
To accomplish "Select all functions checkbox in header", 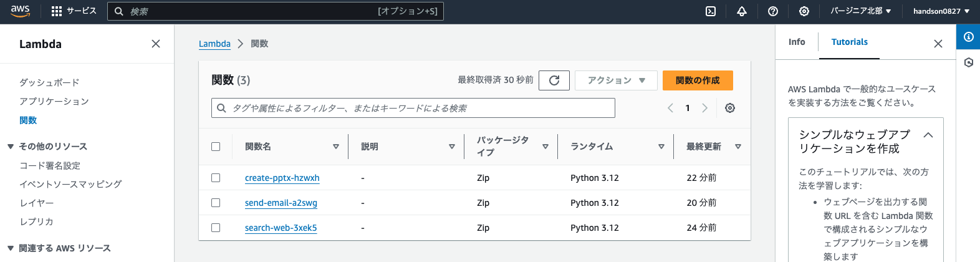I will pyautogui.click(x=216, y=147).
